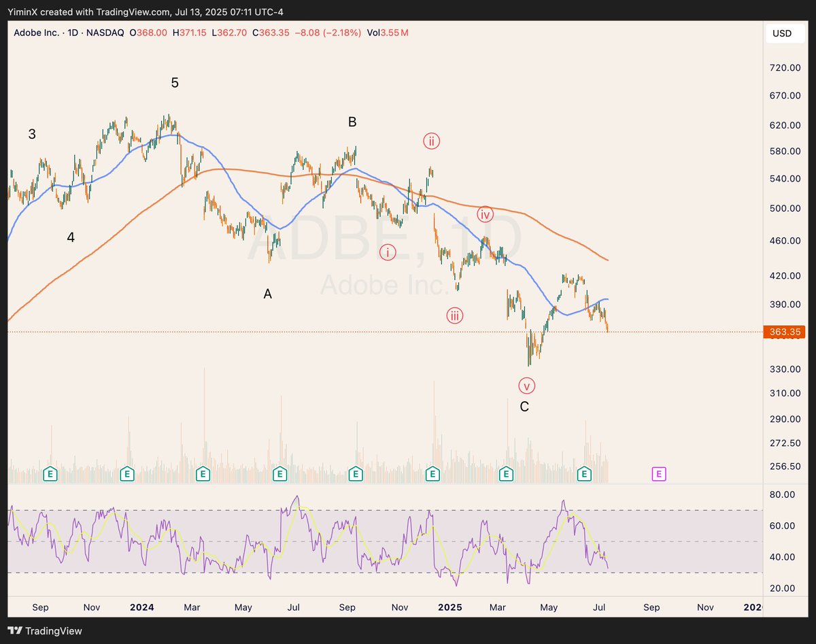The width and height of the screenshot is (816, 644).
Task: Click the 670.00 price axis label
Action: click(785, 96)
